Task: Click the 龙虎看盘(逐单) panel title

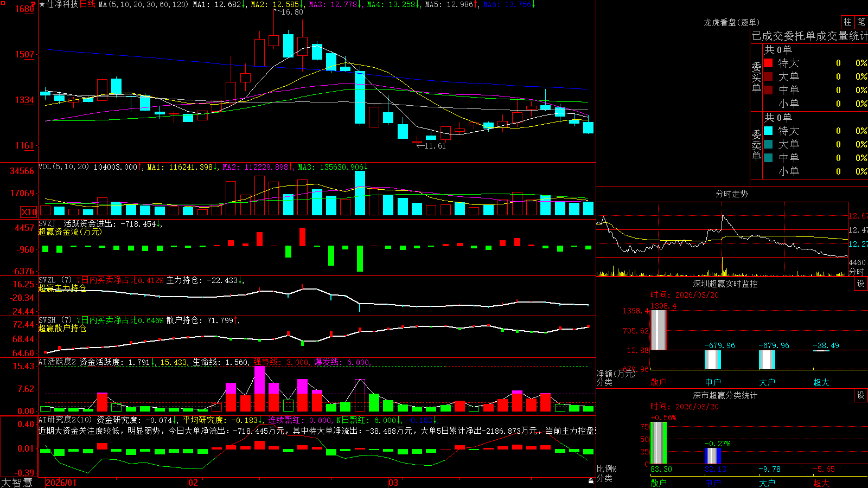Action: [731, 22]
